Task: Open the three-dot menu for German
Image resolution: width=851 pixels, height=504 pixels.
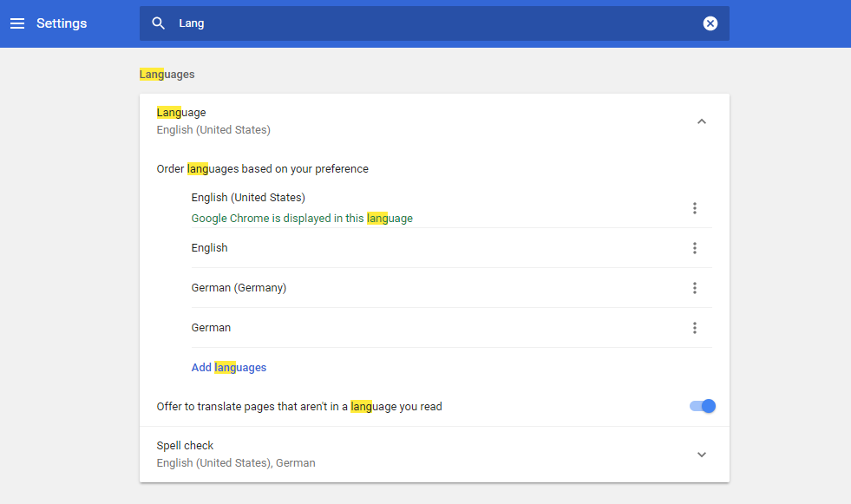Action: (694, 328)
